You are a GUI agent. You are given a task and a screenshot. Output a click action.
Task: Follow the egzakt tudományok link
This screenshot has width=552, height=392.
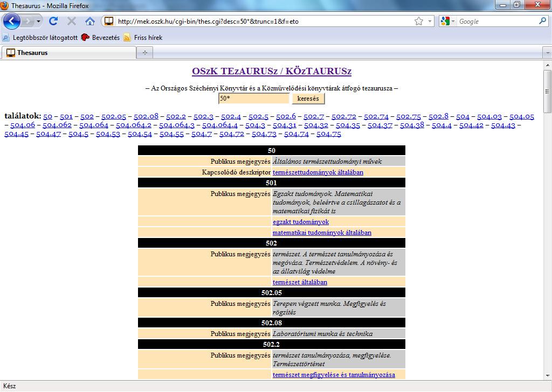pyautogui.click(x=301, y=222)
